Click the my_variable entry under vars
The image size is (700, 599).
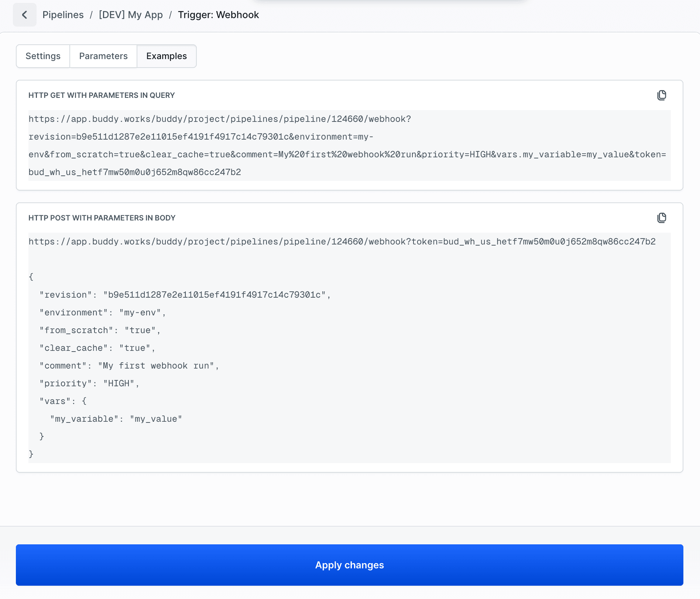[x=116, y=418]
